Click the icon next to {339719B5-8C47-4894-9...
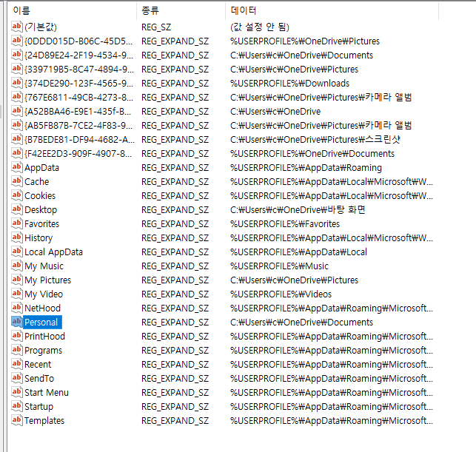The width and height of the screenshot is (476, 452). (17, 69)
